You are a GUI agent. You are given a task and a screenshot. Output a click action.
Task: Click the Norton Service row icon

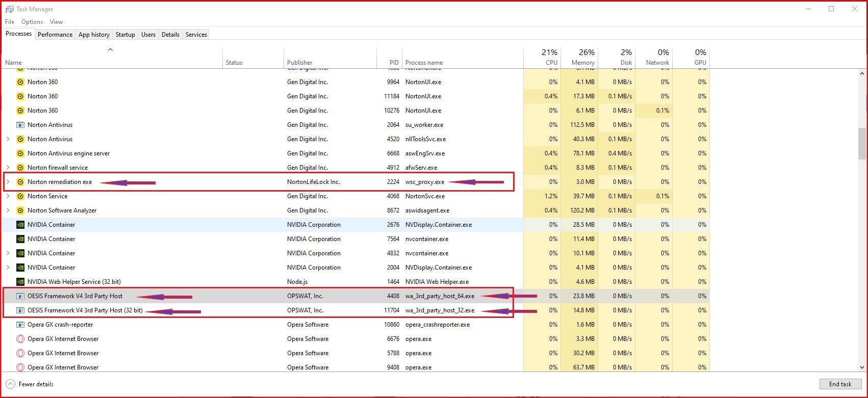click(x=20, y=196)
